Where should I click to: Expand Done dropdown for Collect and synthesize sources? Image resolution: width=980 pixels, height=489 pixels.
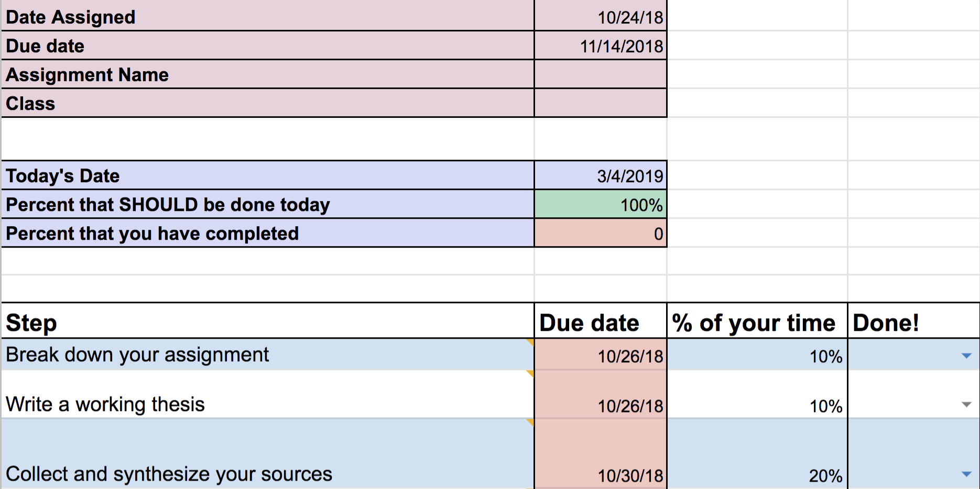pyautogui.click(x=966, y=474)
